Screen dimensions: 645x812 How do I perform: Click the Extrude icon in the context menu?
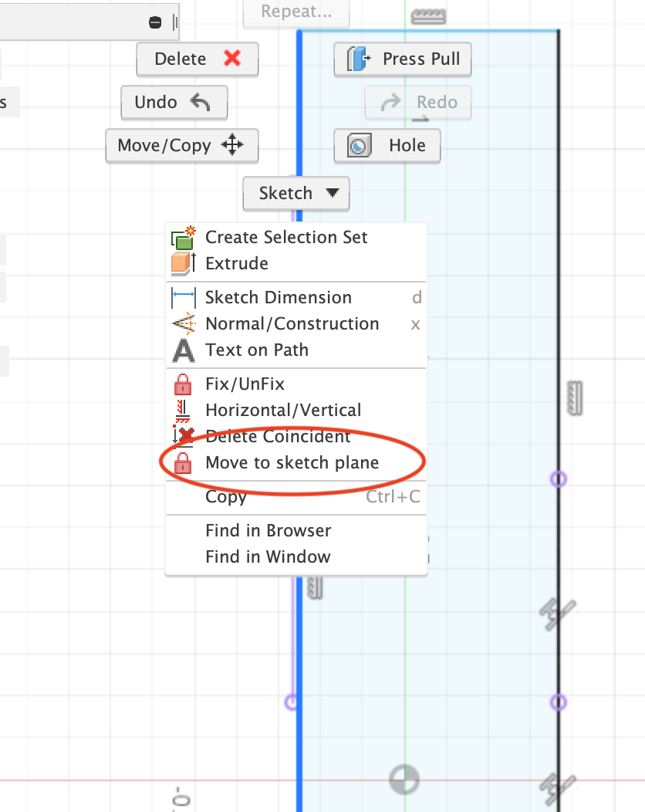[x=183, y=264]
